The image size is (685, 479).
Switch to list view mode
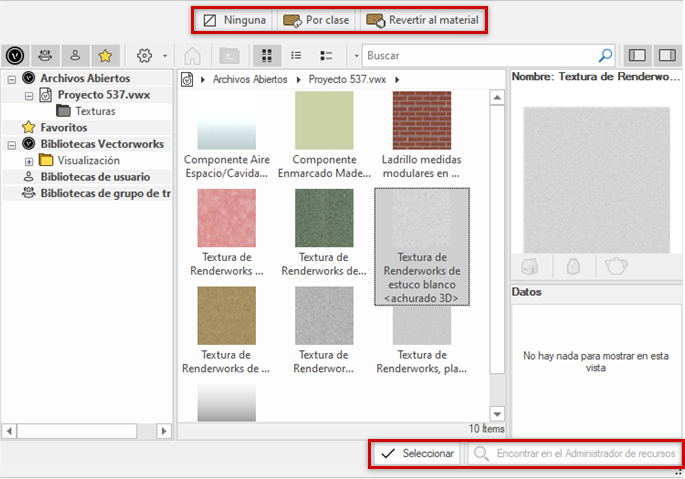point(297,55)
